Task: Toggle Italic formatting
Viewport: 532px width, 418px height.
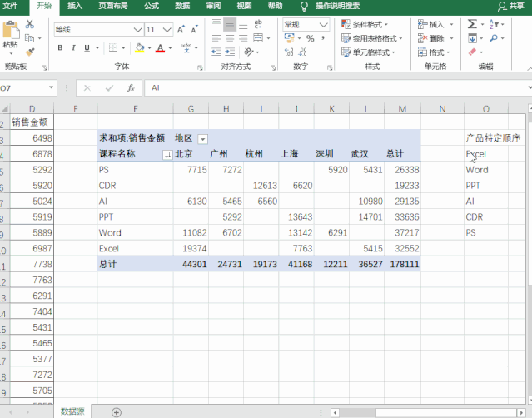Action: [73, 47]
